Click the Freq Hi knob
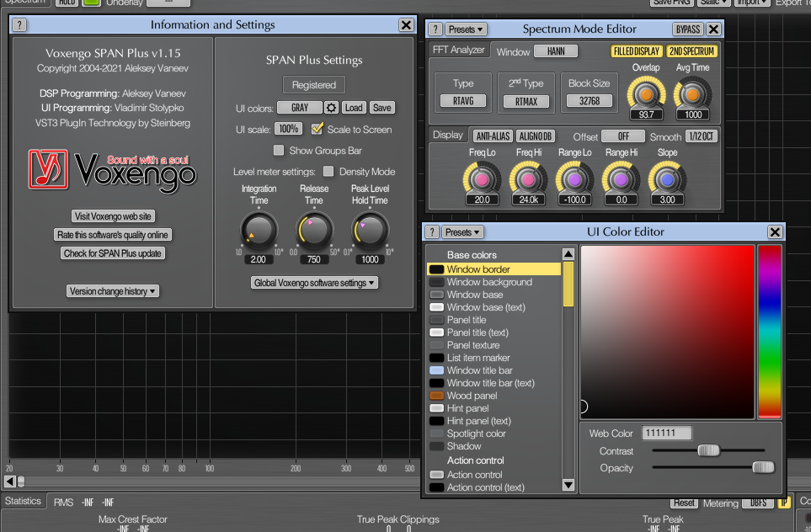Screen dimensions: 811x532 tap(528, 179)
